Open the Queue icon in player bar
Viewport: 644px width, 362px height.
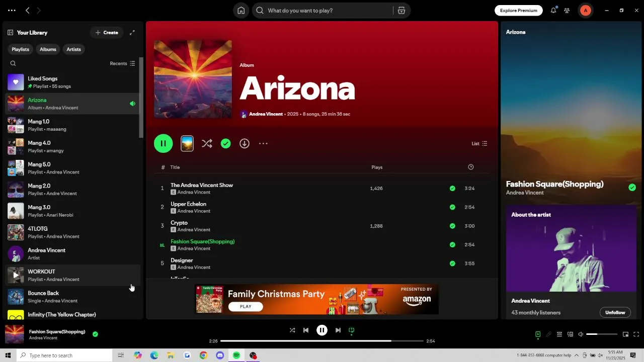point(559,334)
